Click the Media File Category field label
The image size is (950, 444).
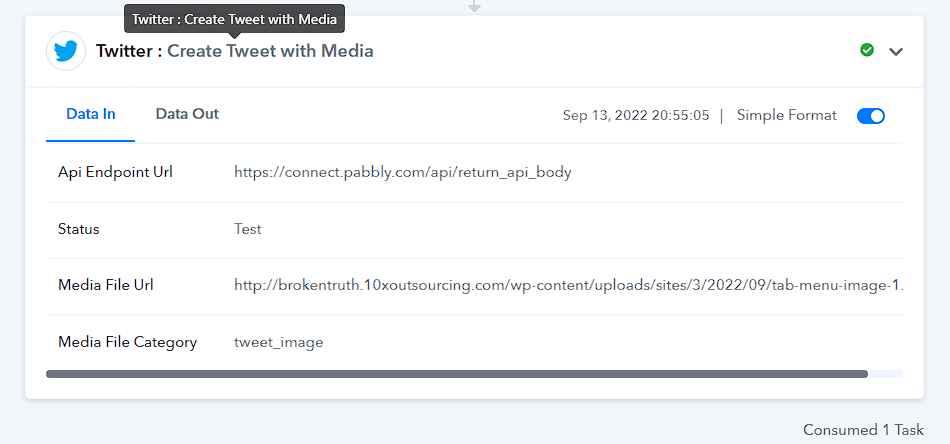point(127,342)
